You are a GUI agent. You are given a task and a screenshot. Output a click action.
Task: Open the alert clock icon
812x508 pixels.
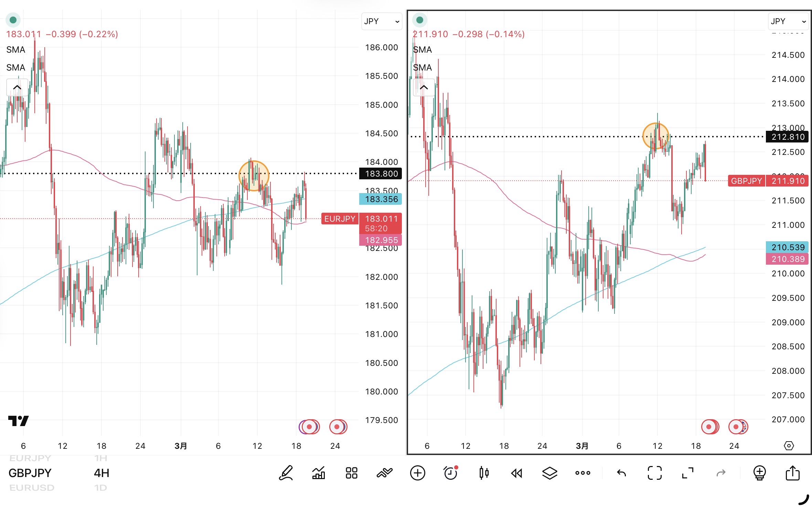pos(450,473)
